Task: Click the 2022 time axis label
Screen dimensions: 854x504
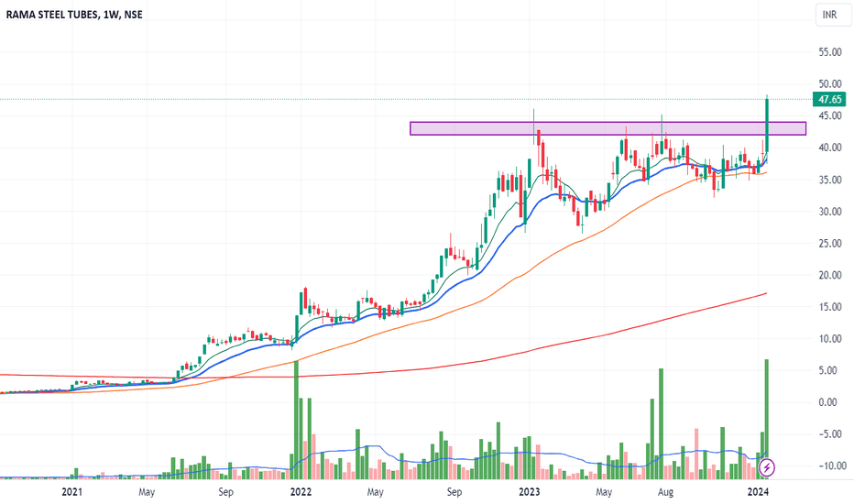Action: point(301,492)
